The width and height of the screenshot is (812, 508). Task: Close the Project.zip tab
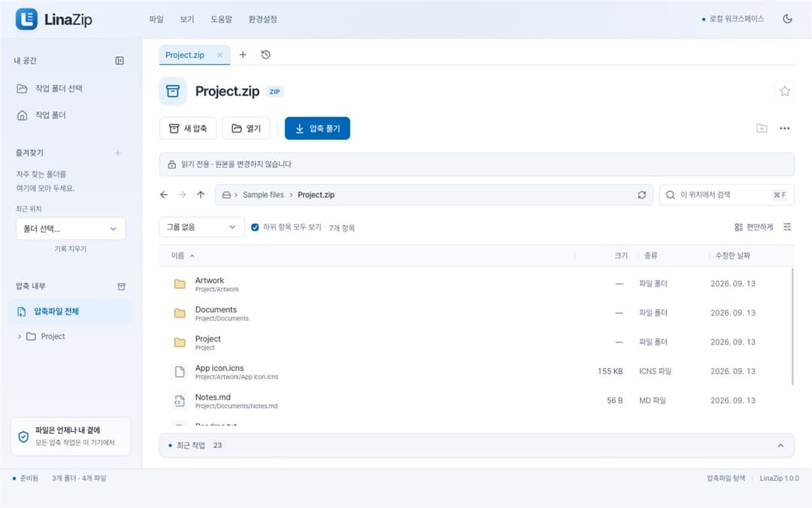(220, 55)
